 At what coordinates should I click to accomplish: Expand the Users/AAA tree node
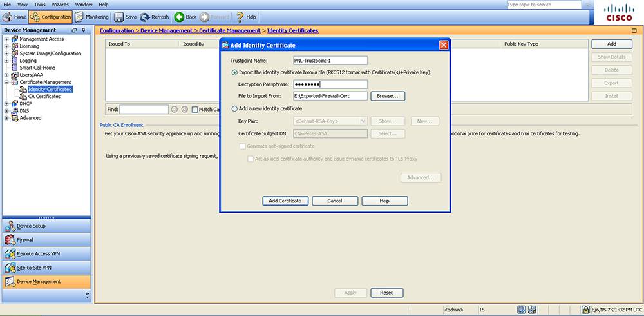coord(6,75)
